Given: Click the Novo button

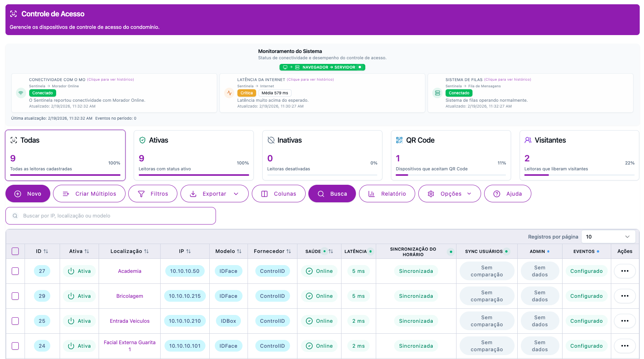Looking at the screenshot, I should point(28,194).
